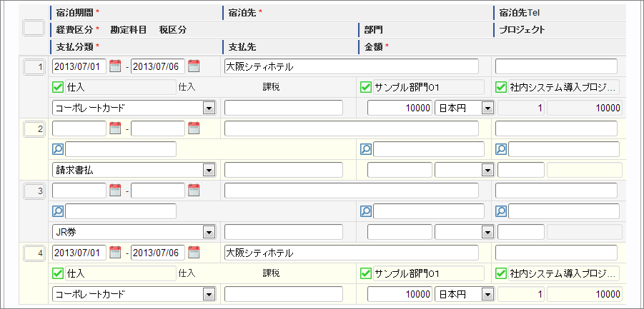Viewport: 644px width, 309px height.
Task: Toggle サンプル部門01 checkbox in row 1
Action: [366, 88]
